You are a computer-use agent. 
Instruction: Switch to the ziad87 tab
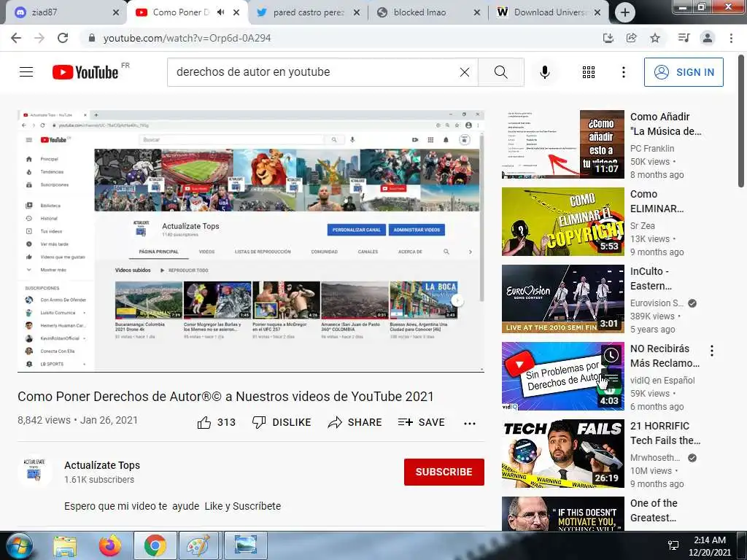point(66,12)
